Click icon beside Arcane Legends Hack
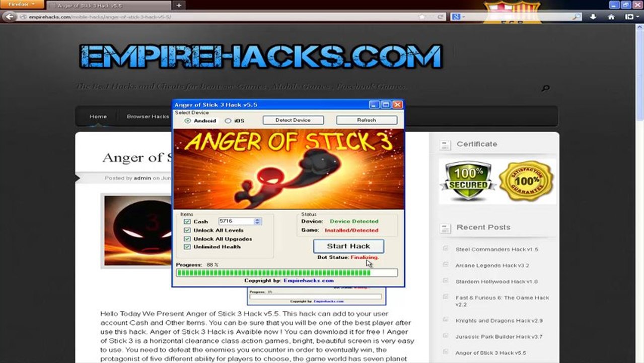 [445, 265]
